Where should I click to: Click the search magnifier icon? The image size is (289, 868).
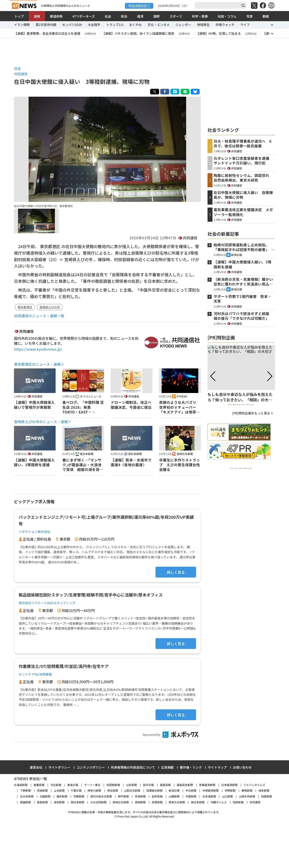pyautogui.click(x=243, y=5)
